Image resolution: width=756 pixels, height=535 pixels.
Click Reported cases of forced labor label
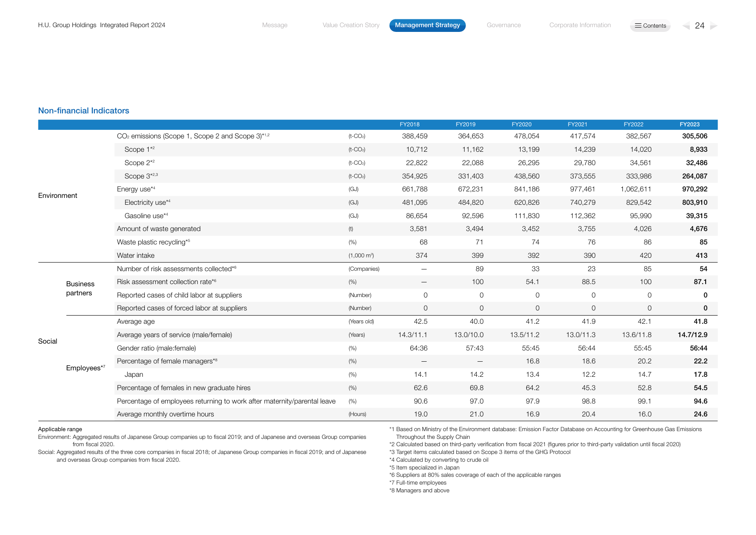pos(182,308)
